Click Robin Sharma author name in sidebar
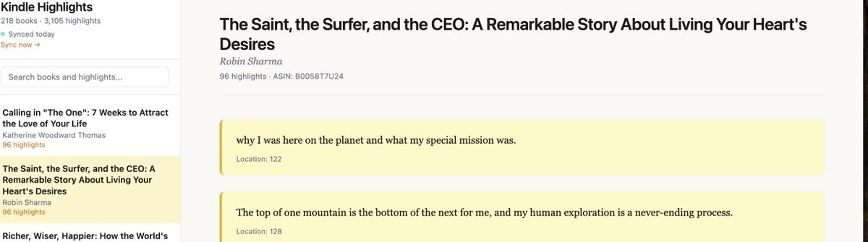 [x=27, y=202]
